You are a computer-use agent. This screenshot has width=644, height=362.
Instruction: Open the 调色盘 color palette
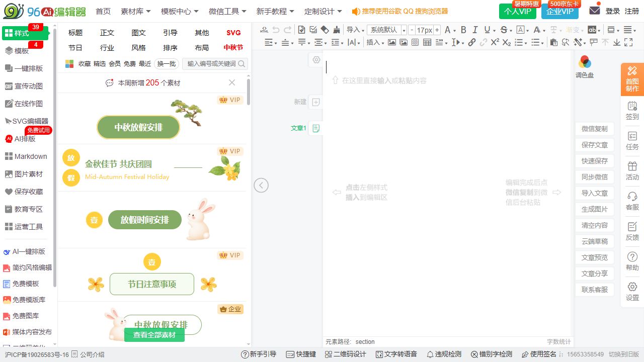585,67
